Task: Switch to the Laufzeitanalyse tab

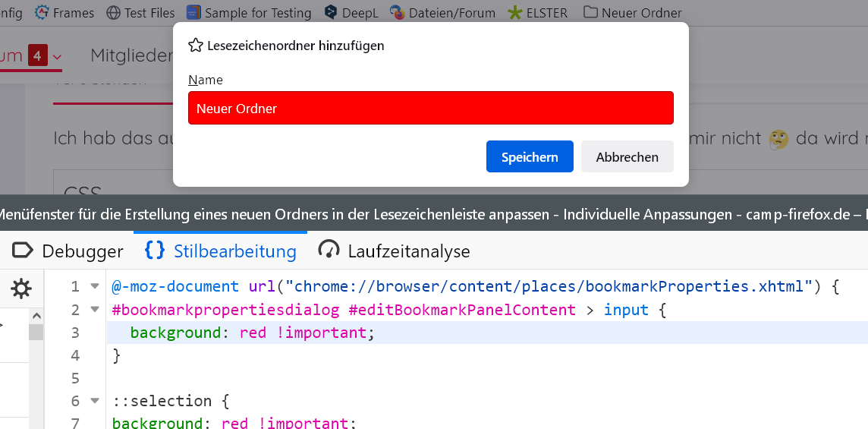Action: (x=394, y=251)
